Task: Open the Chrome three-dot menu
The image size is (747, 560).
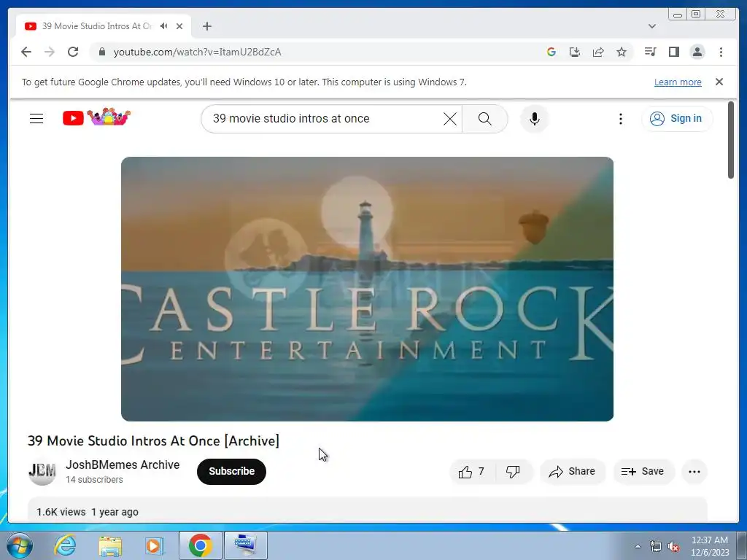Action: (721, 52)
